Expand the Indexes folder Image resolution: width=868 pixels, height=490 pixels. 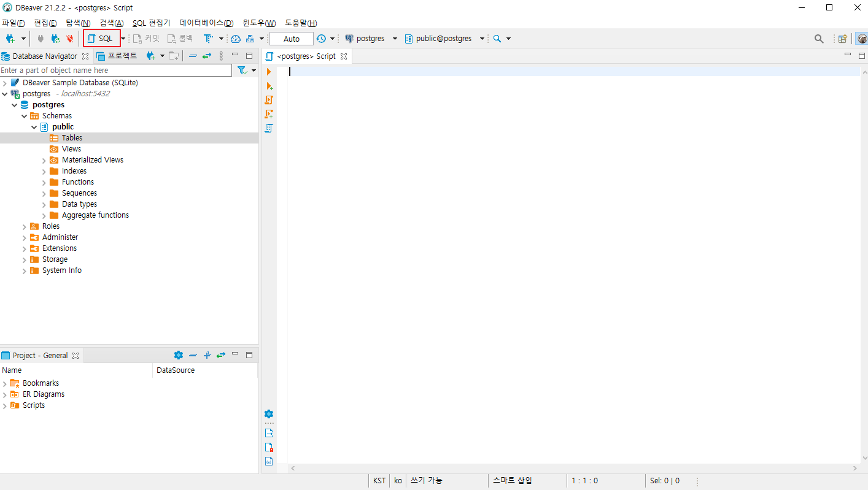click(44, 171)
